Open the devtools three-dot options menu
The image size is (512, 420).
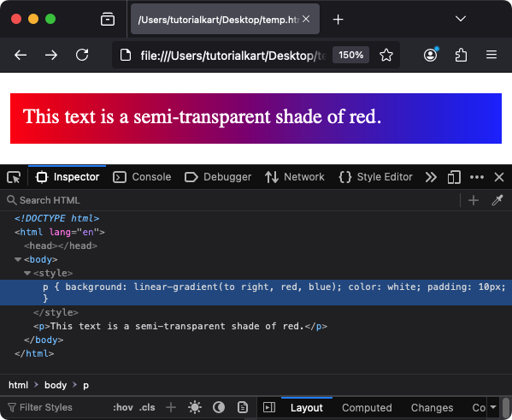(477, 177)
